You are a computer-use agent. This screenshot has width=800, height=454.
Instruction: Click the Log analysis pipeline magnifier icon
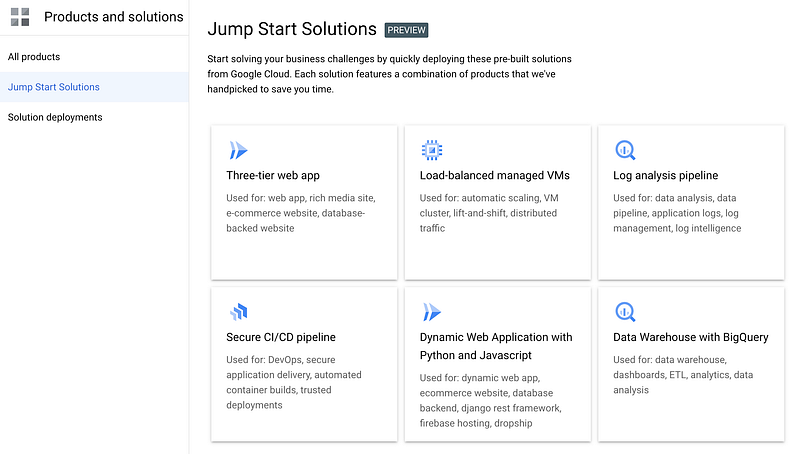[625, 150]
